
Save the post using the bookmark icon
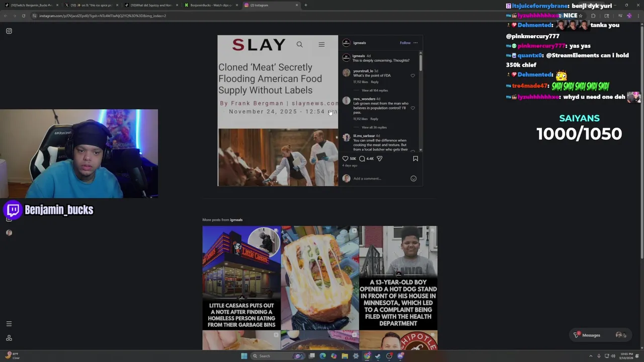[x=416, y=158]
